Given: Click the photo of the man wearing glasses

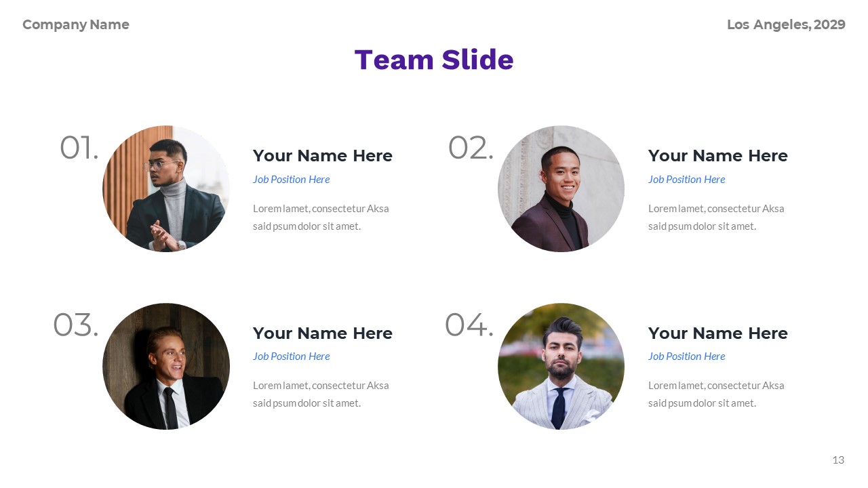Looking at the screenshot, I should coord(166,188).
